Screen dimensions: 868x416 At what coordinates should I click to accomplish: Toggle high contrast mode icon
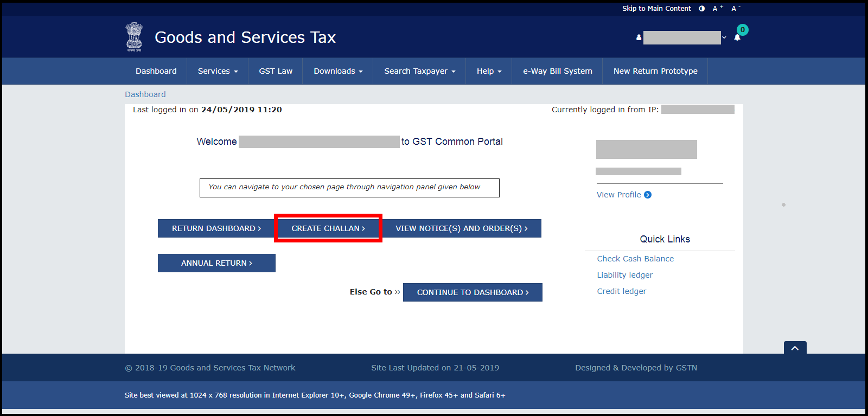tap(701, 8)
